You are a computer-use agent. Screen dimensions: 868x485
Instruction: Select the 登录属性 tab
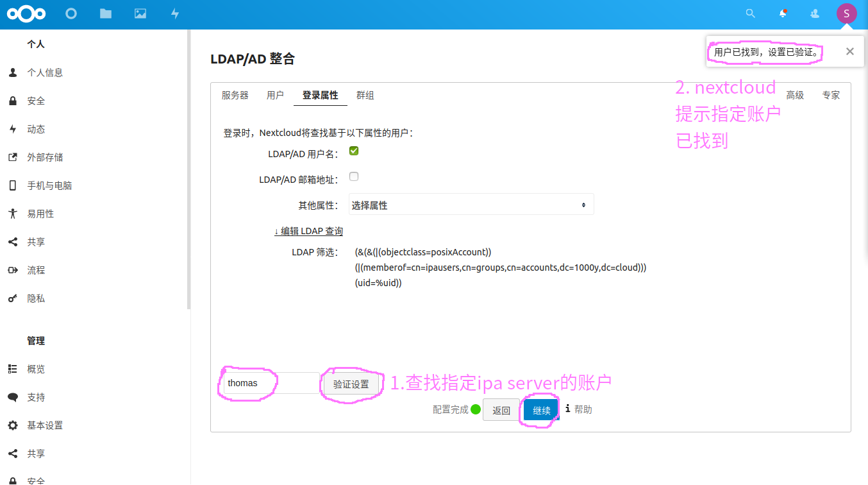tap(320, 95)
